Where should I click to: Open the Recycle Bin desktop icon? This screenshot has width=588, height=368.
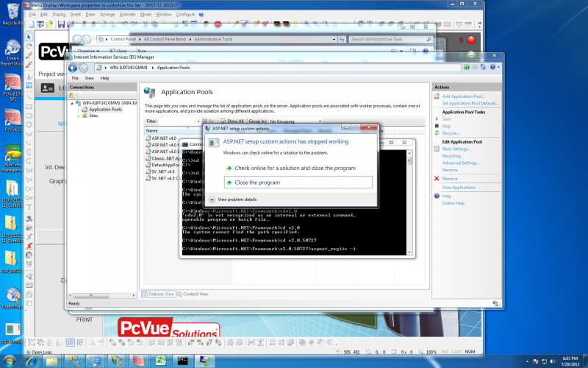pyautogui.click(x=12, y=14)
